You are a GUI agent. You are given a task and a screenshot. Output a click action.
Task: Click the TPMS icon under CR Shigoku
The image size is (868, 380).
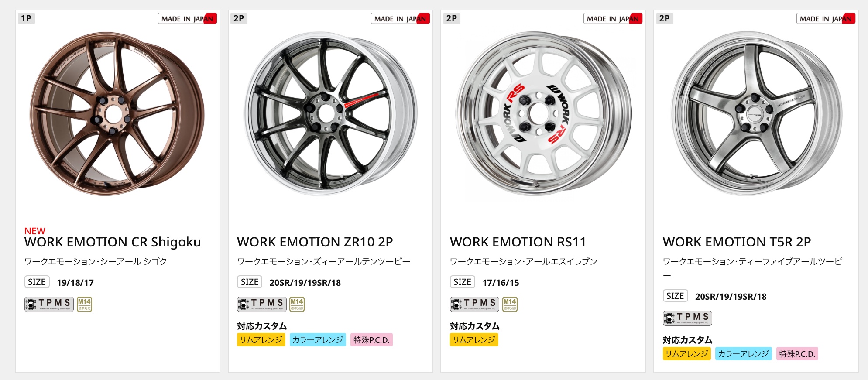point(49,304)
